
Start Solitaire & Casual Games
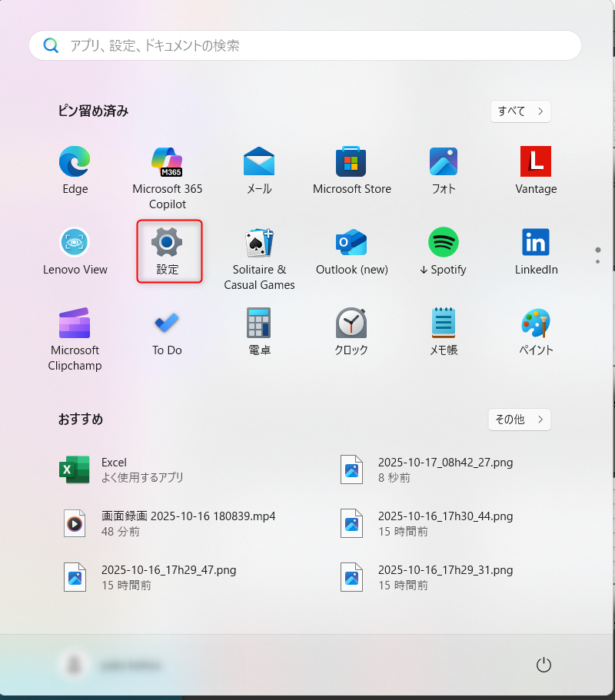pyautogui.click(x=259, y=259)
